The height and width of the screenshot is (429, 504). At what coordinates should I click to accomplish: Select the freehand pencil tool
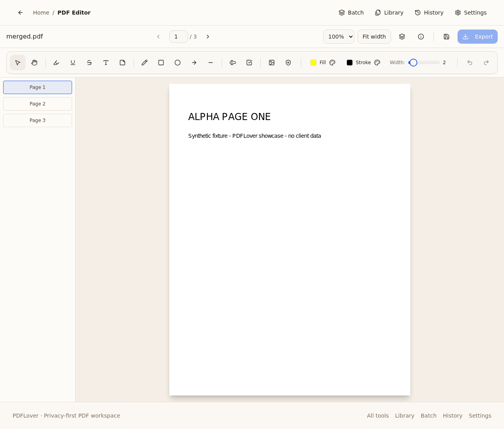point(145,63)
